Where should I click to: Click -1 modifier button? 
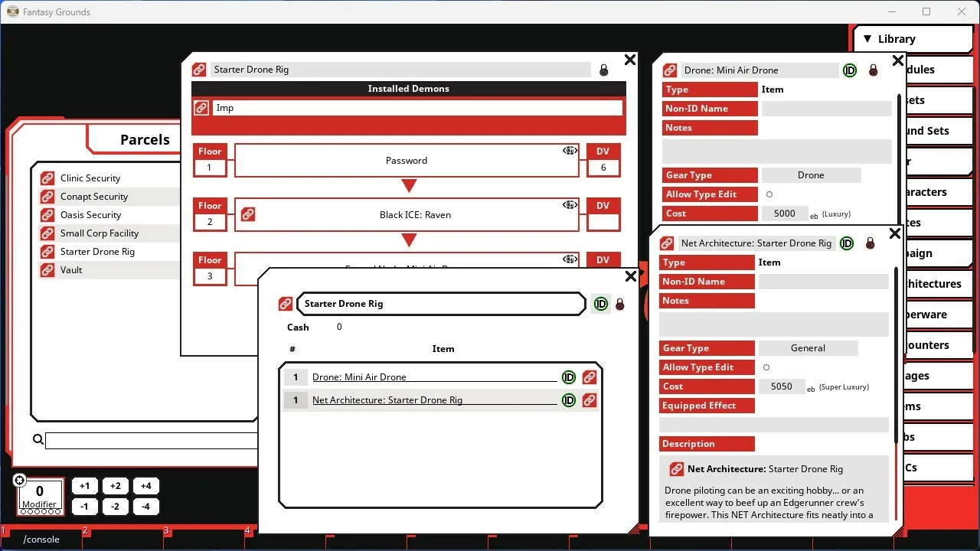tap(84, 507)
